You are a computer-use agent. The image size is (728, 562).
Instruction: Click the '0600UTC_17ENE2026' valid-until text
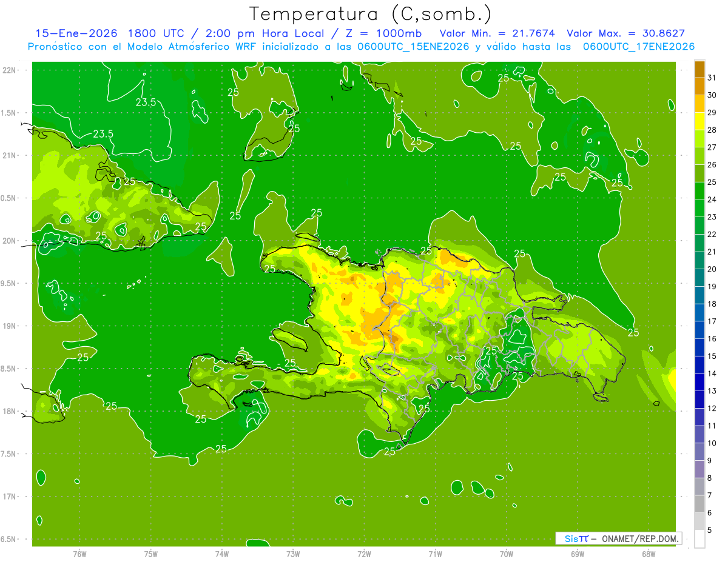(638, 47)
